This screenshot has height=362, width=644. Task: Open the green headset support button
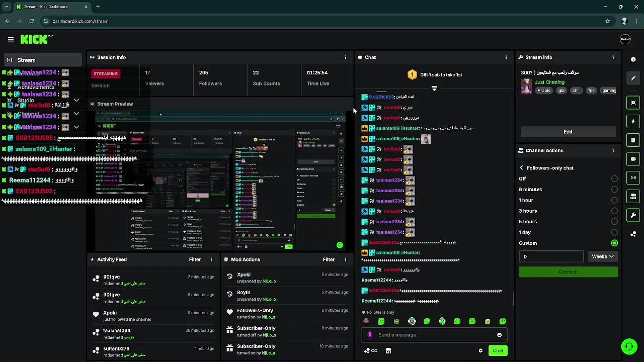[x=629, y=347]
